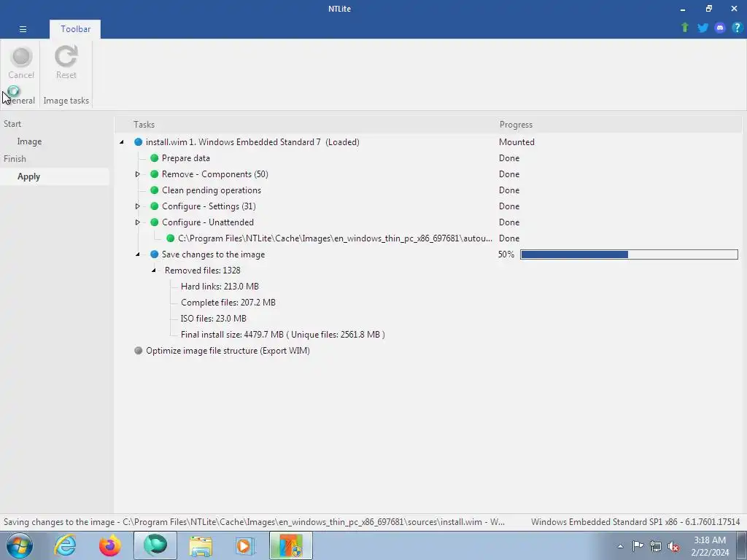
Task: Click the Mounted progress status
Action: pyautogui.click(x=516, y=142)
